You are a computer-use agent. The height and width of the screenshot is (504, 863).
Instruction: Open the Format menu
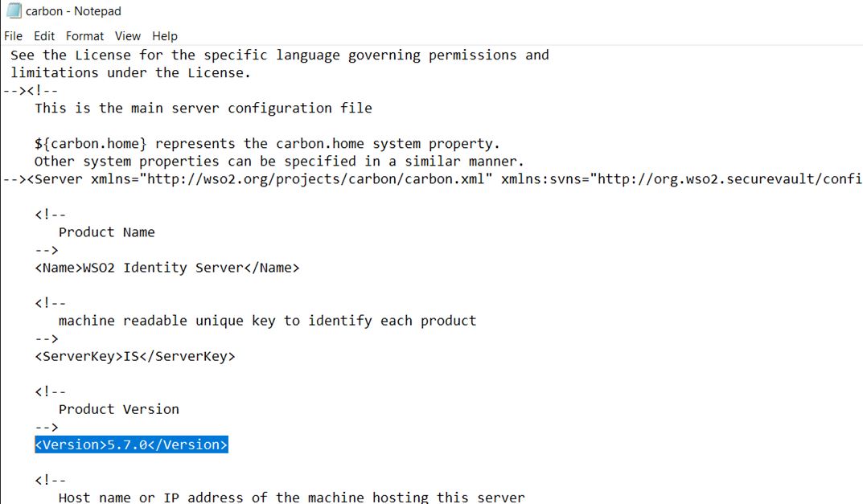pos(84,36)
